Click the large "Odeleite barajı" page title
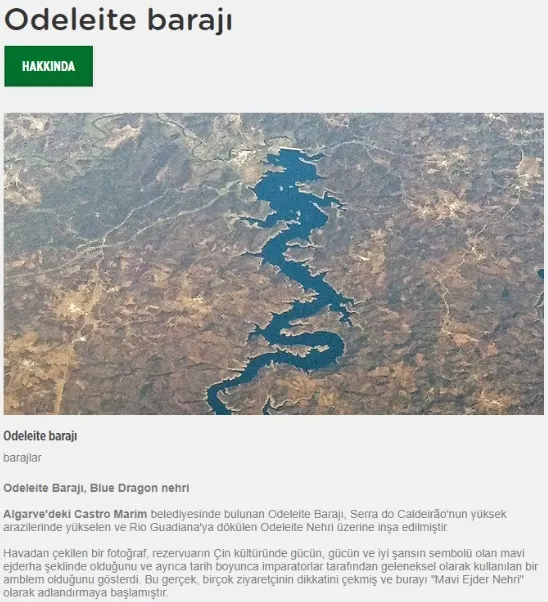548x602 pixels. tap(118, 20)
